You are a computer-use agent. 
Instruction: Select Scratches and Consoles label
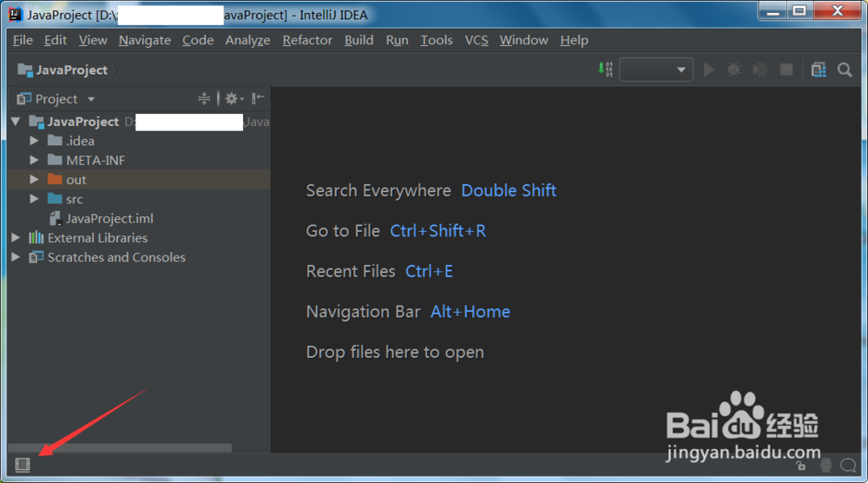pyautogui.click(x=116, y=257)
